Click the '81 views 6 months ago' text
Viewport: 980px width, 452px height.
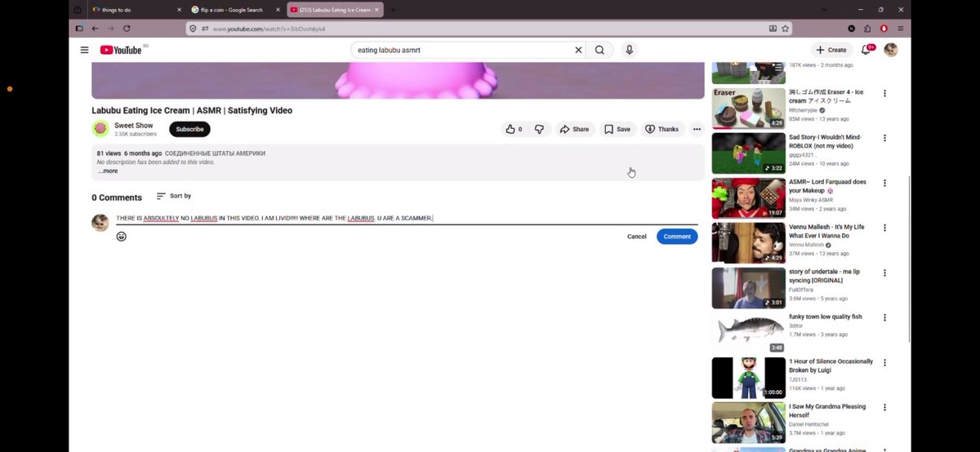(x=129, y=153)
